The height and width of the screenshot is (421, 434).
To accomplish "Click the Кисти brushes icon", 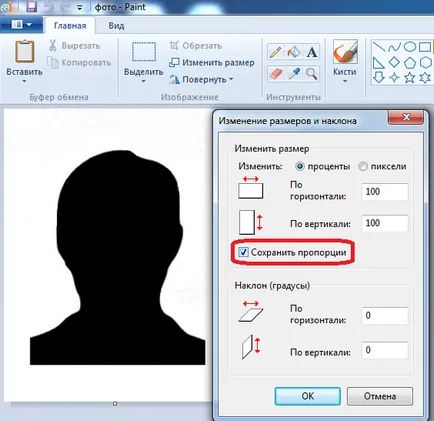I will (x=345, y=52).
